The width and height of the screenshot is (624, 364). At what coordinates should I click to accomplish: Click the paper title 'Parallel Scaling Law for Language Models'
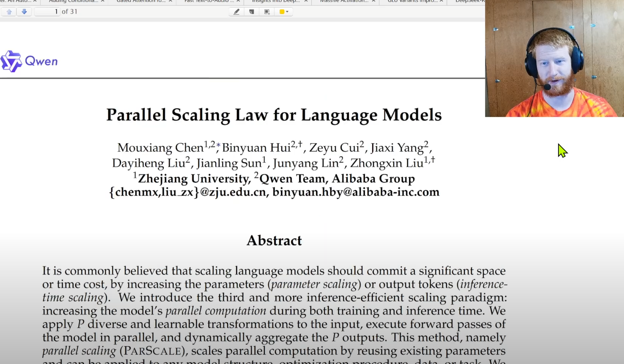click(x=274, y=115)
